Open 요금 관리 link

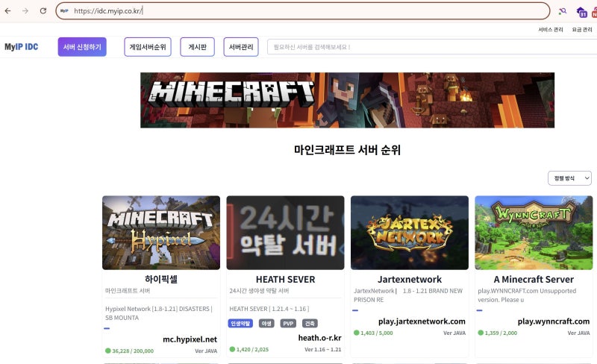tap(582, 29)
